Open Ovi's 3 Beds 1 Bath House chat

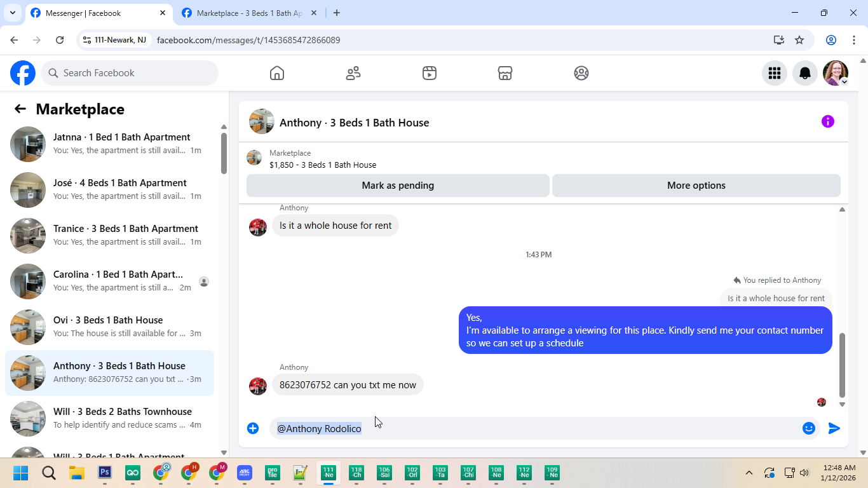pyautogui.click(x=109, y=327)
